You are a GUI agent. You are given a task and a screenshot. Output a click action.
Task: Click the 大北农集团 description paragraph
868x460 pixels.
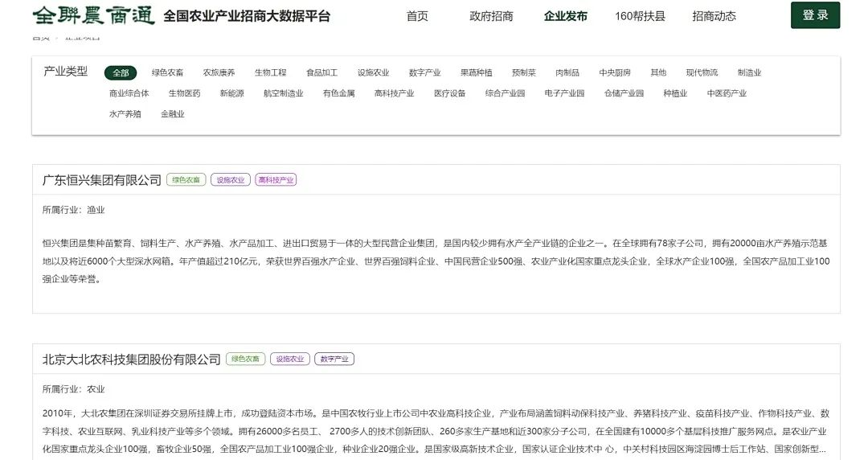[436, 431]
